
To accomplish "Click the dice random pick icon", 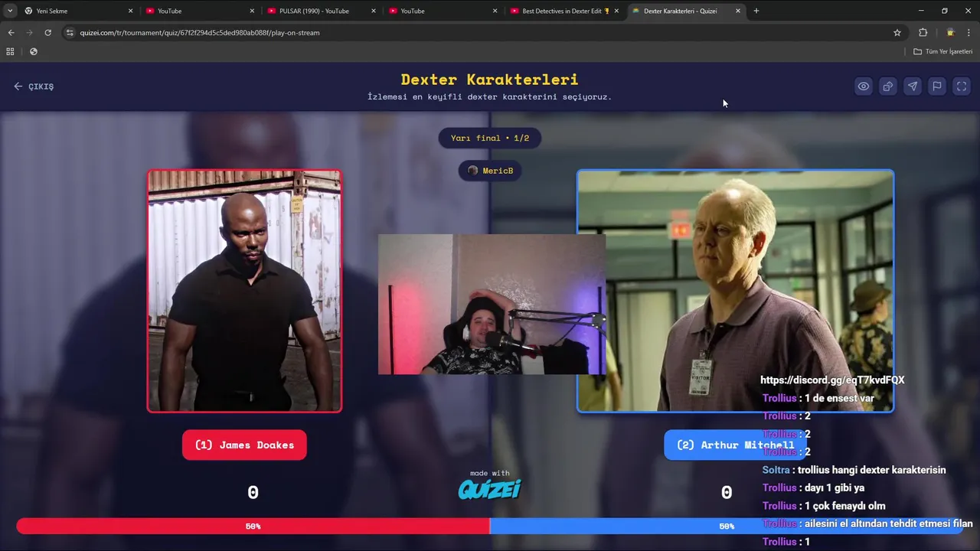I will coord(888,86).
